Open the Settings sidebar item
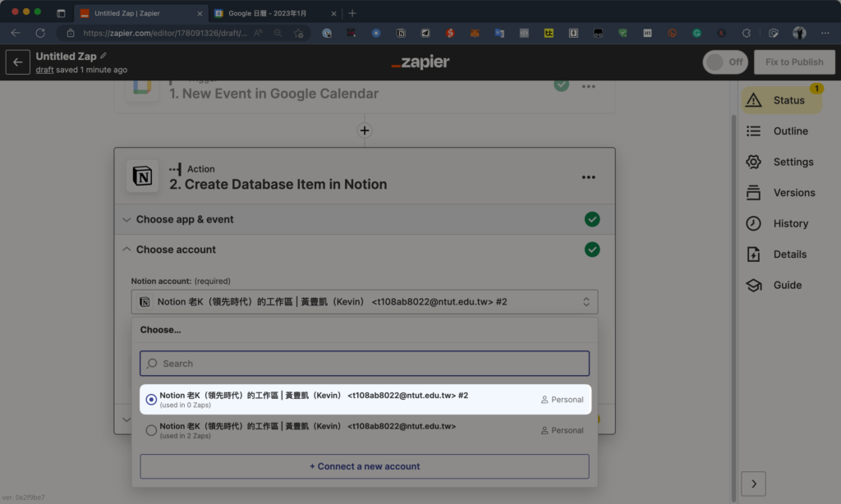The height and width of the screenshot is (504, 841). [782, 162]
